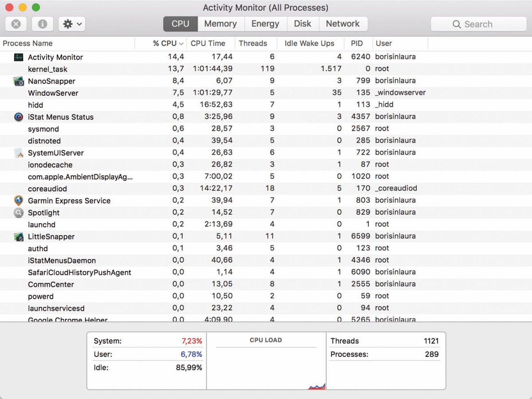Click the User 6,78% value

pyautogui.click(x=192, y=354)
